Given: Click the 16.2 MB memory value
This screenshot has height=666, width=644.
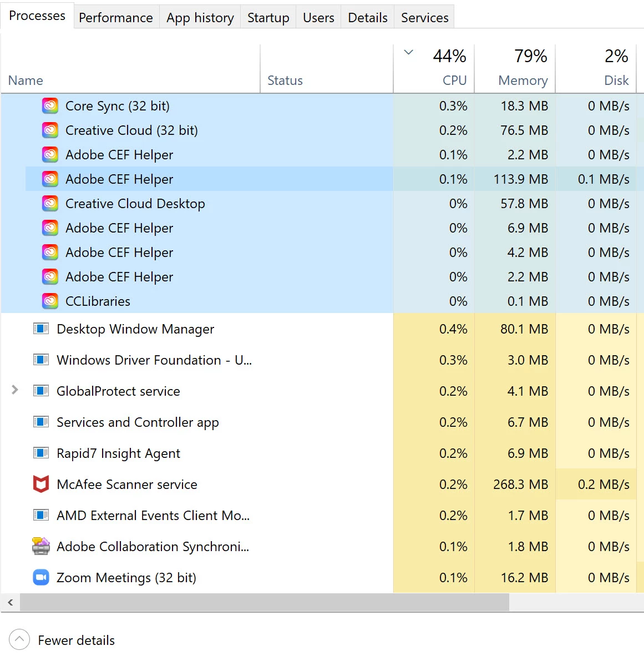Looking at the screenshot, I should 524,578.
